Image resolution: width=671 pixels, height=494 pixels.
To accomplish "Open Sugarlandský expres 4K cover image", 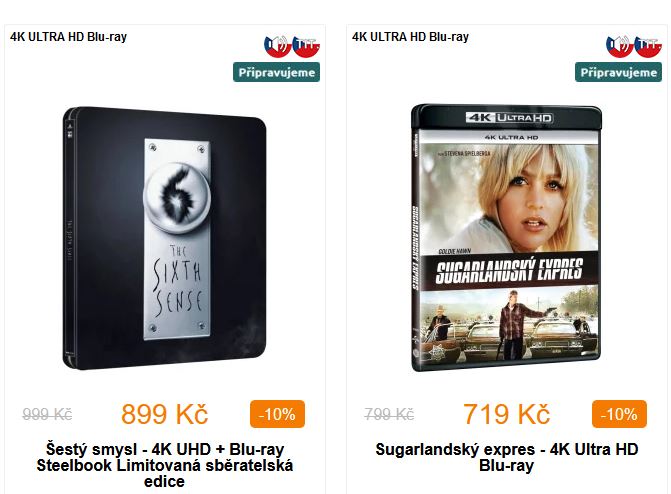I will pyautogui.click(x=506, y=238).
